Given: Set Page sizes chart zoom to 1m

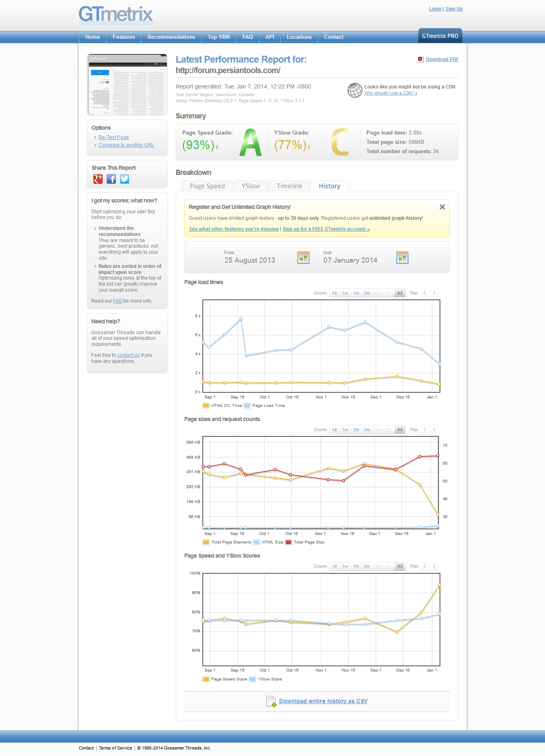Looking at the screenshot, I should point(356,430).
